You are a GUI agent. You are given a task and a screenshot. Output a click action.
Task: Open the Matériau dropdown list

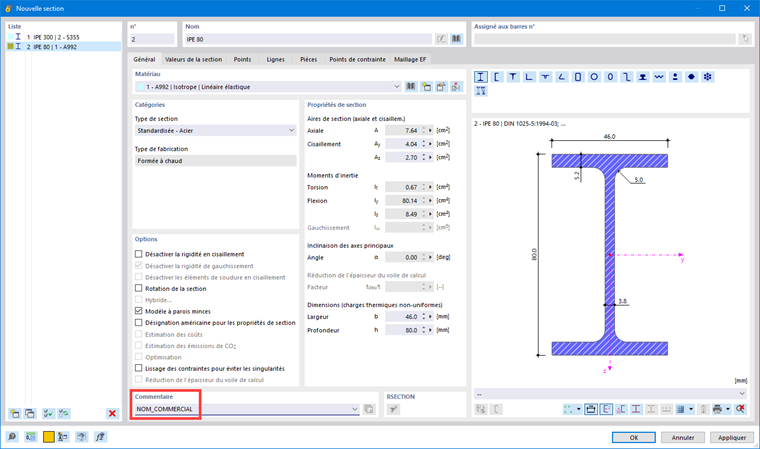click(396, 87)
